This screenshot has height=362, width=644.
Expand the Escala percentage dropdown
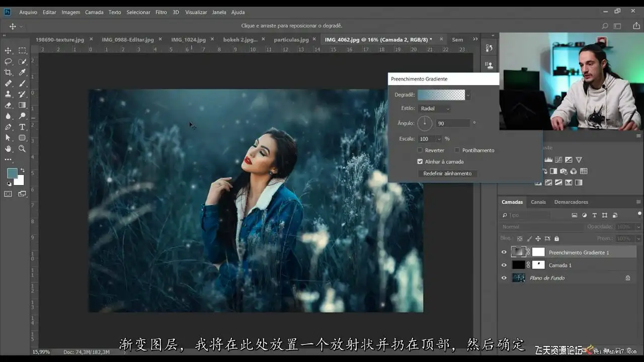439,139
